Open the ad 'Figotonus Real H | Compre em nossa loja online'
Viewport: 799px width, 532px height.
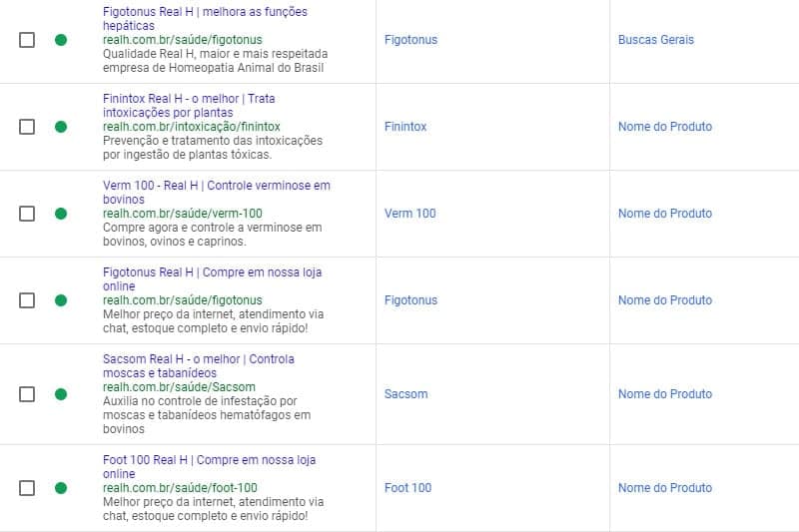click(212, 279)
